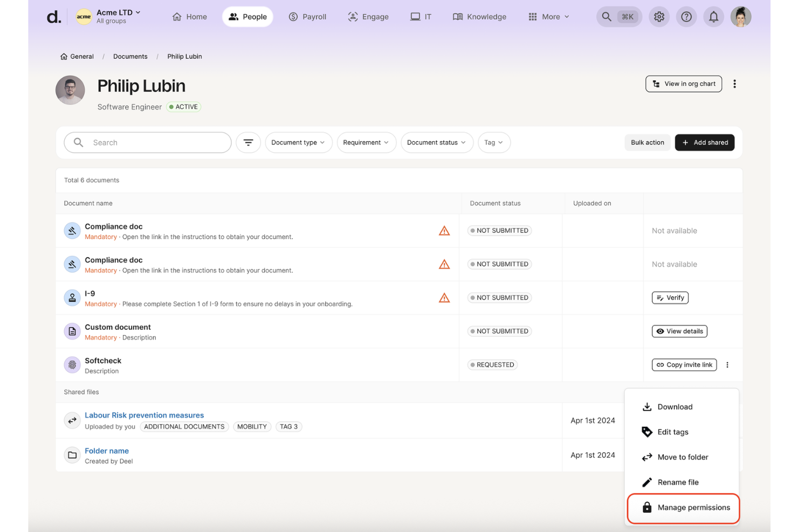Open the settings gear icon
The image size is (798, 532).
[x=659, y=17]
